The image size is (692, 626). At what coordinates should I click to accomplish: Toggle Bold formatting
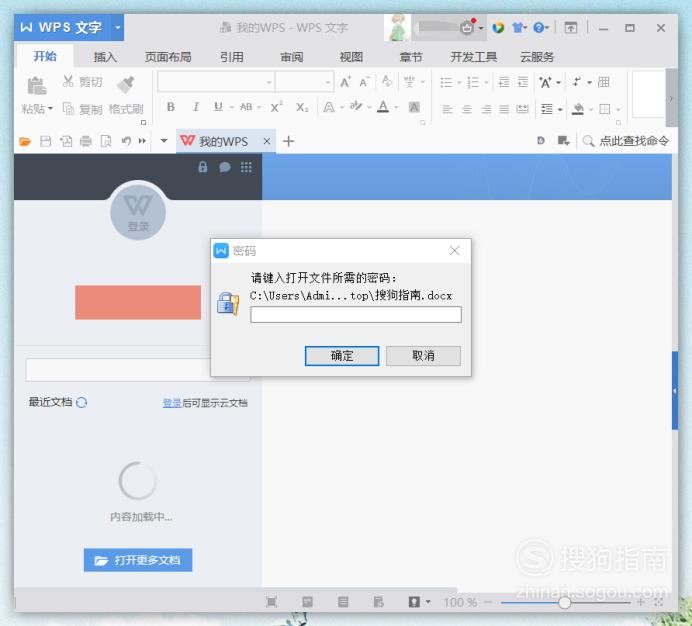(x=171, y=107)
